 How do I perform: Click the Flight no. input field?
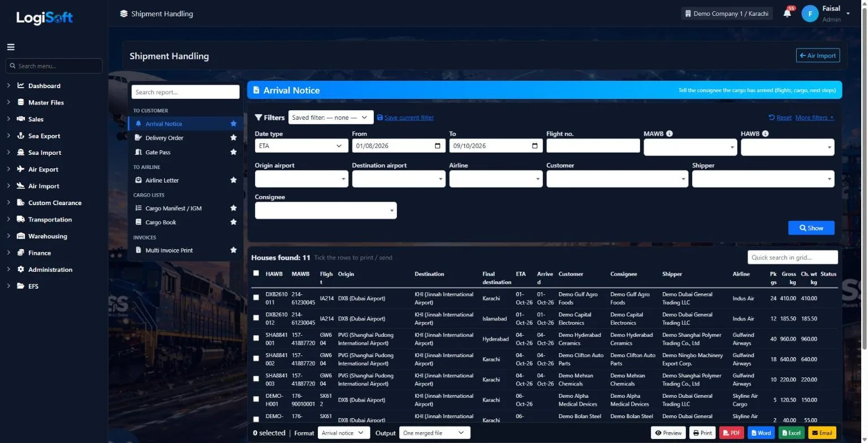(593, 146)
